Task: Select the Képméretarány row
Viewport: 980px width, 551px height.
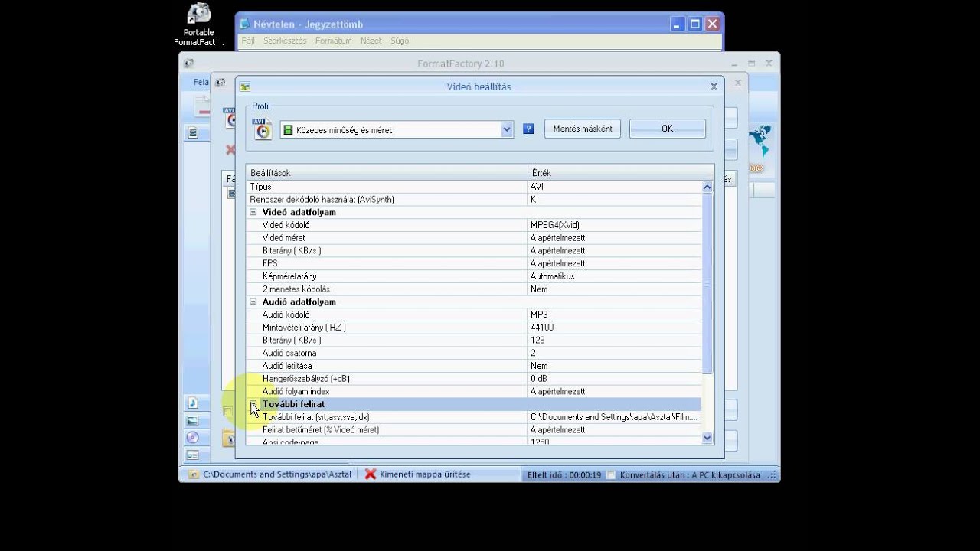Action: [473, 276]
